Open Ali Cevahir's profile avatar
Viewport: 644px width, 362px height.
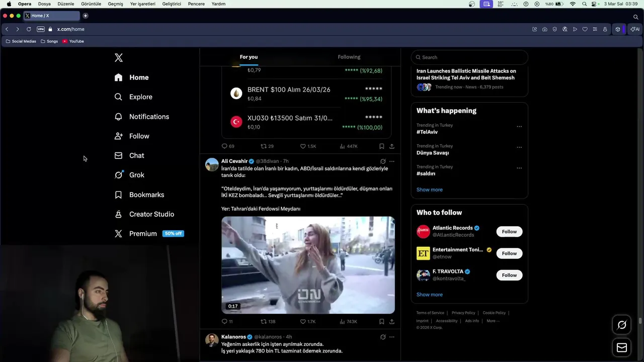pos(212,164)
